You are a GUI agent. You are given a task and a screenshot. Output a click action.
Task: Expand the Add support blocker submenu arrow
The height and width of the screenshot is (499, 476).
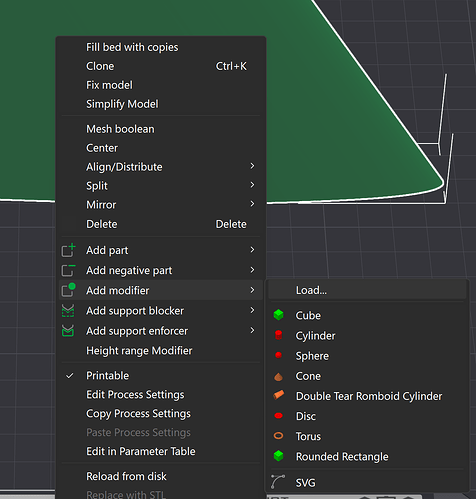(252, 310)
